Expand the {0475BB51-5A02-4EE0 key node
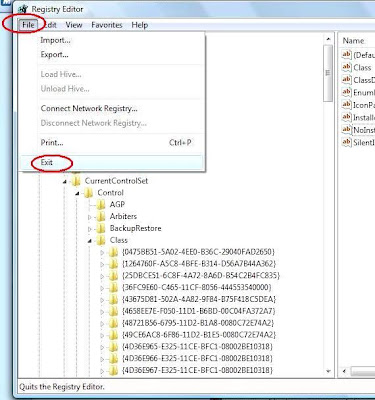The width and height of the screenshot is (375, 400). 102,253
